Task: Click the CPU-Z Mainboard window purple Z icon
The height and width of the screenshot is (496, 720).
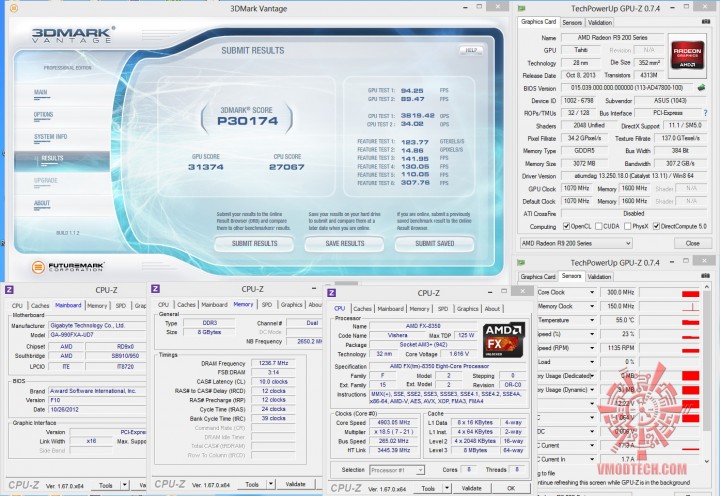Action: pos(9,289)
